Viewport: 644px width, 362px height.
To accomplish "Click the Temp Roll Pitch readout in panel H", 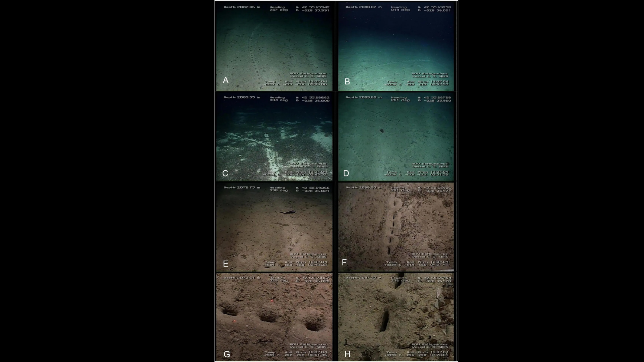I will pyautogui.click(x=418, y=354).
